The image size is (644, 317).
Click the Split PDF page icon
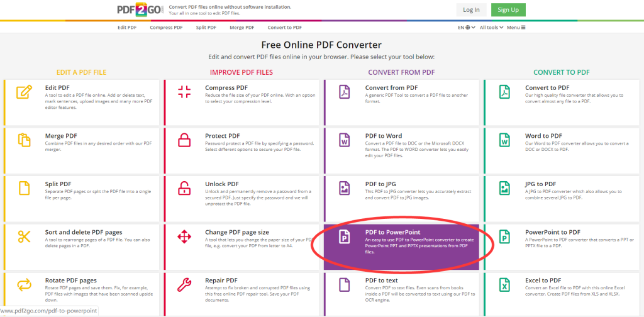point(25,188)
